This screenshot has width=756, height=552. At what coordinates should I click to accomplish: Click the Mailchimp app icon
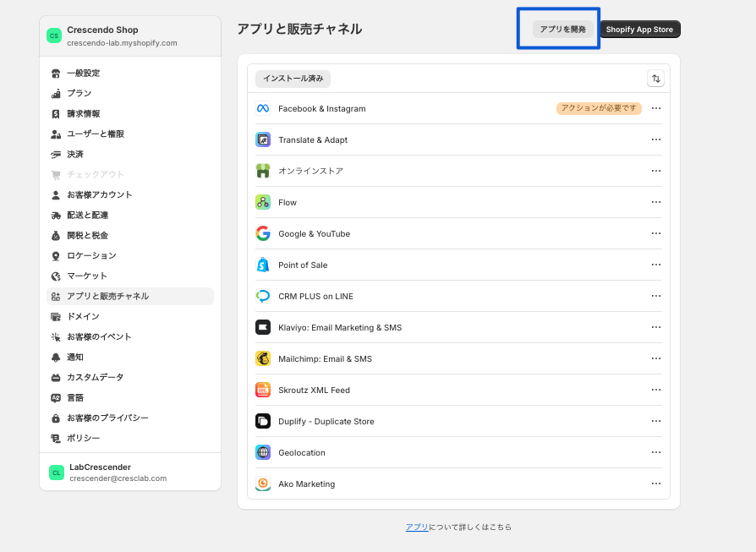[263, 359]
